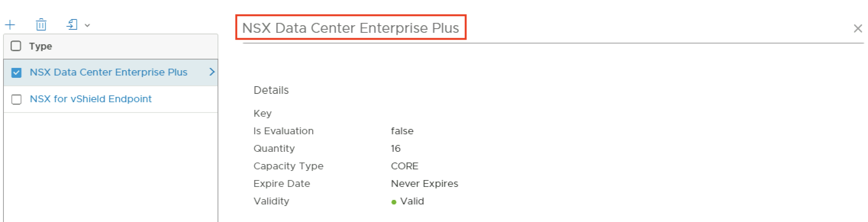
Task: Open the NSX for vShield Endpoint link
Action: coord(90,99)
